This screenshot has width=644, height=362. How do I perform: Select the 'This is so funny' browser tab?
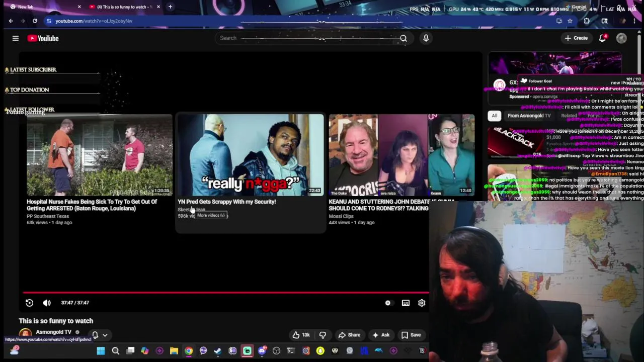[125, 7]
